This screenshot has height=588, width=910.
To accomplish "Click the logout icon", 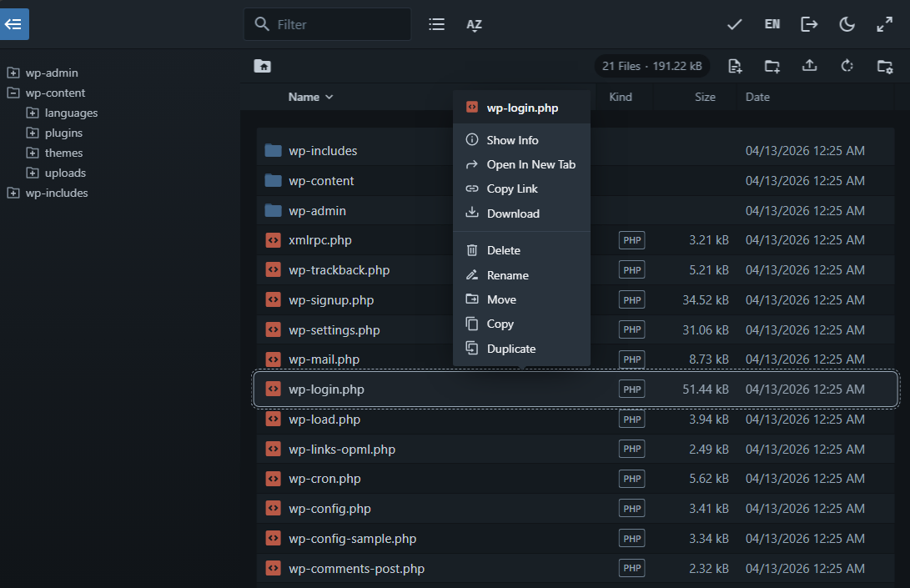I will point(809,24).
